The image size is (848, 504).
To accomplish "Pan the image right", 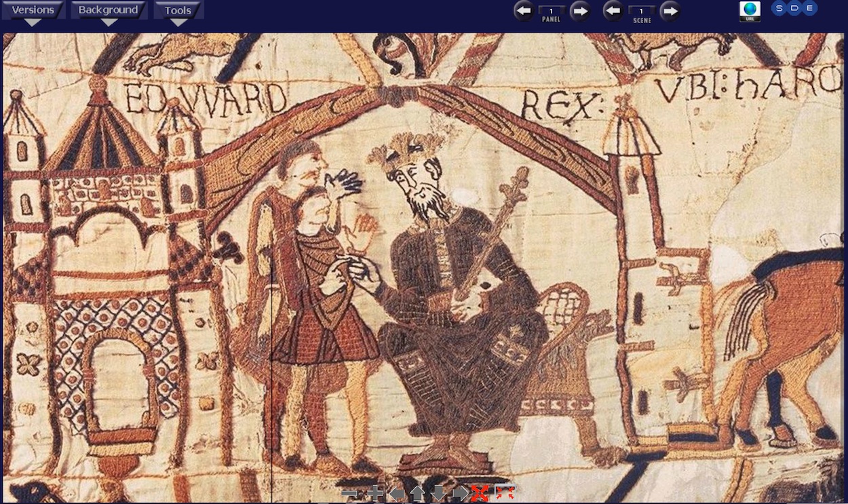I will click(x=460, y=494).
